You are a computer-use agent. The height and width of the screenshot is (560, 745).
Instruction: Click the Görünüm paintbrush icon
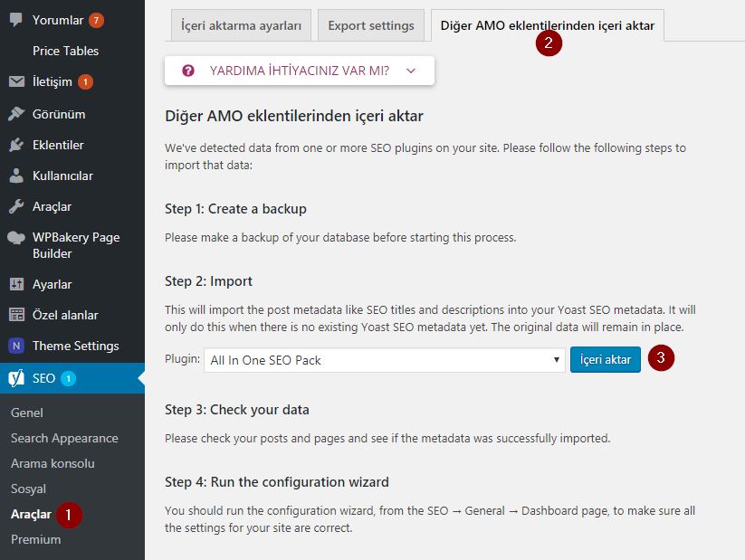[16, 114]
